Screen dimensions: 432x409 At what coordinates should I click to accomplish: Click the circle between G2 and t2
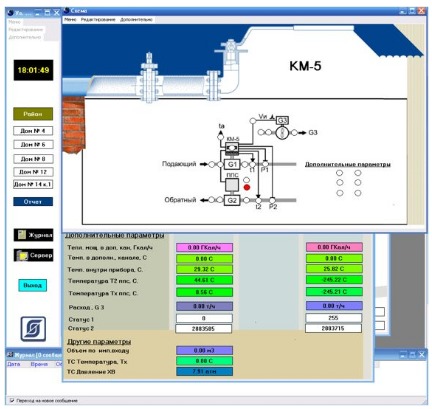coord(246,200)
